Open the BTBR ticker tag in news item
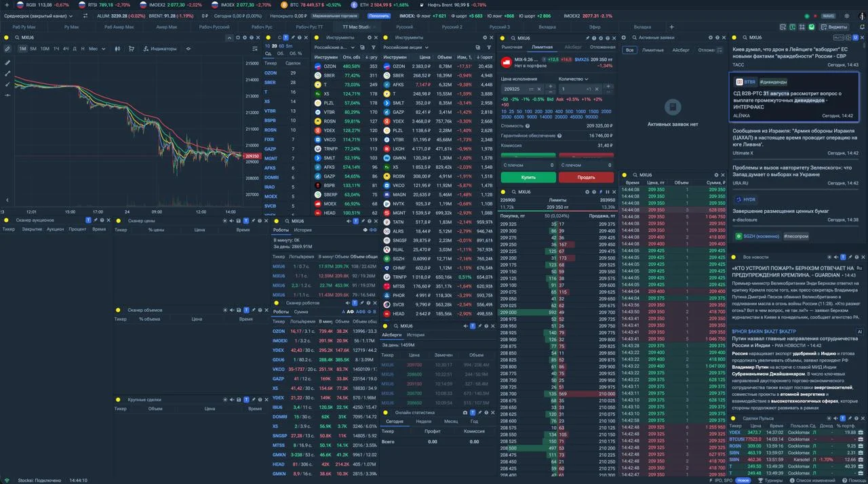868x484 pixels. [745, 82]
